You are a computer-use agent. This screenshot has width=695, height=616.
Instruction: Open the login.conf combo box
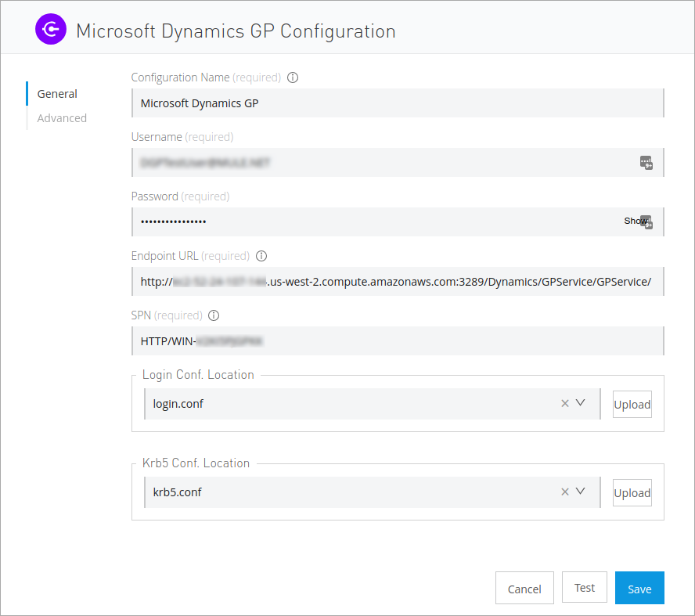pos(352,404)
